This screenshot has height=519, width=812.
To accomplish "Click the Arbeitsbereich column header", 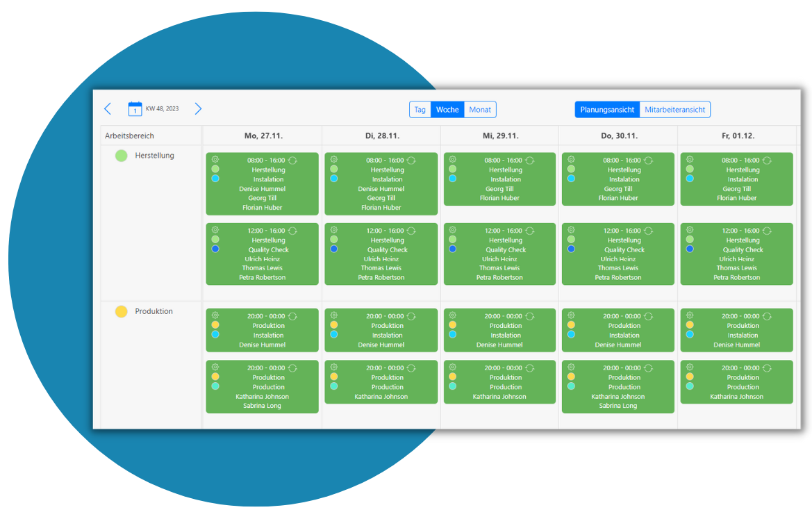I will [x=130, y=136].
